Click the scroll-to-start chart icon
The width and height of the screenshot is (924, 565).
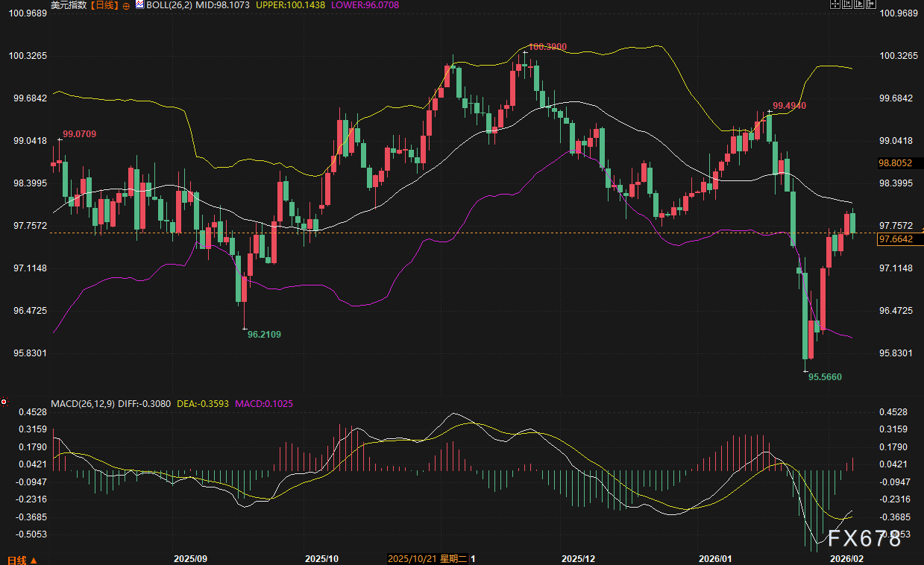click(846, 4)
